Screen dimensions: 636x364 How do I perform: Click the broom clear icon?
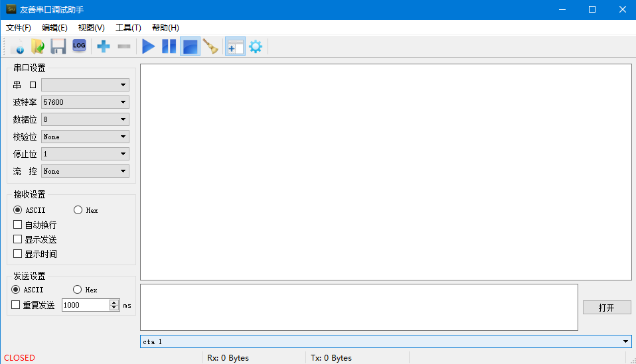click(x=210, y=46)
